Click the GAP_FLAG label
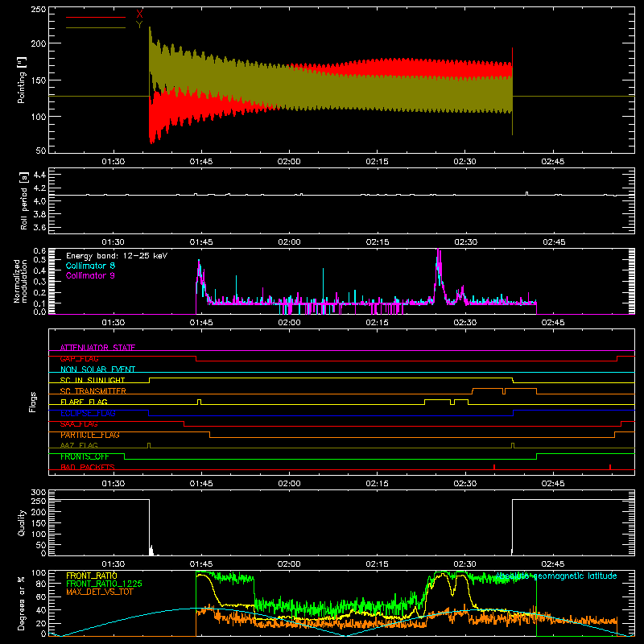 (x=79, y=358)
